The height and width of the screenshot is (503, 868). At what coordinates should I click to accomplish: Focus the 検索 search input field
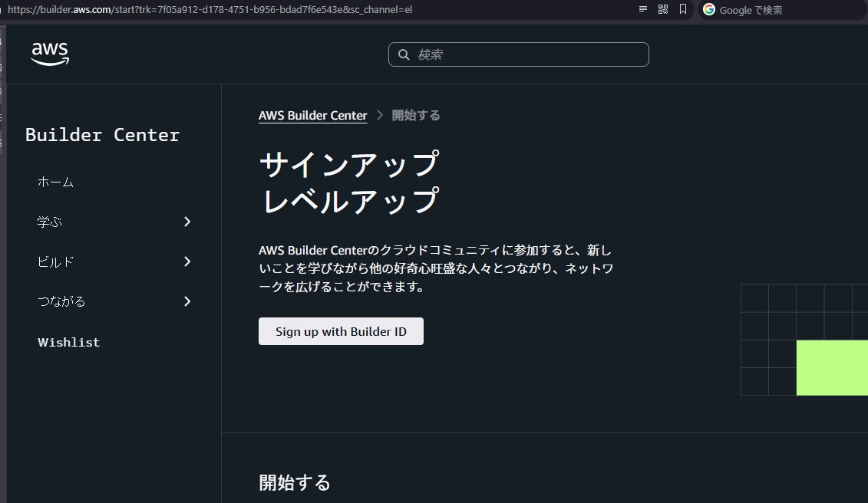point(530,54)
